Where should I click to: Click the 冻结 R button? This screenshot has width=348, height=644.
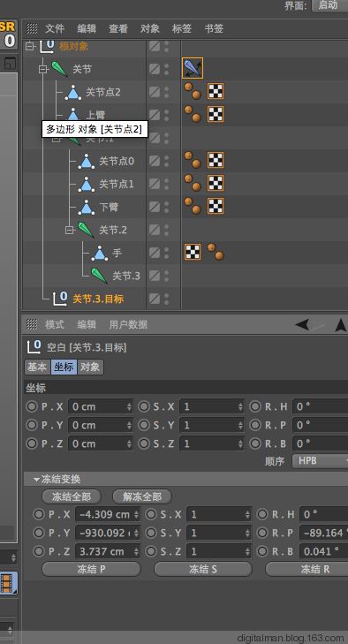(306, 569)
